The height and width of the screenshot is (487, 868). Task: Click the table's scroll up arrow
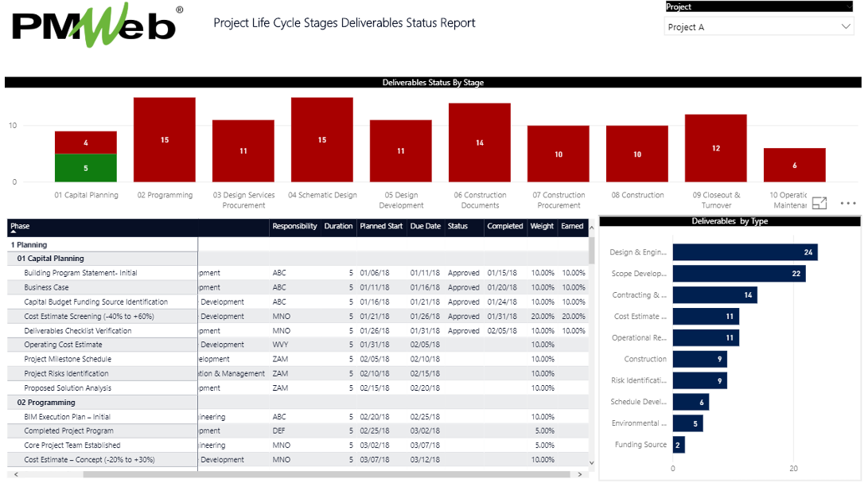point(591,228)
